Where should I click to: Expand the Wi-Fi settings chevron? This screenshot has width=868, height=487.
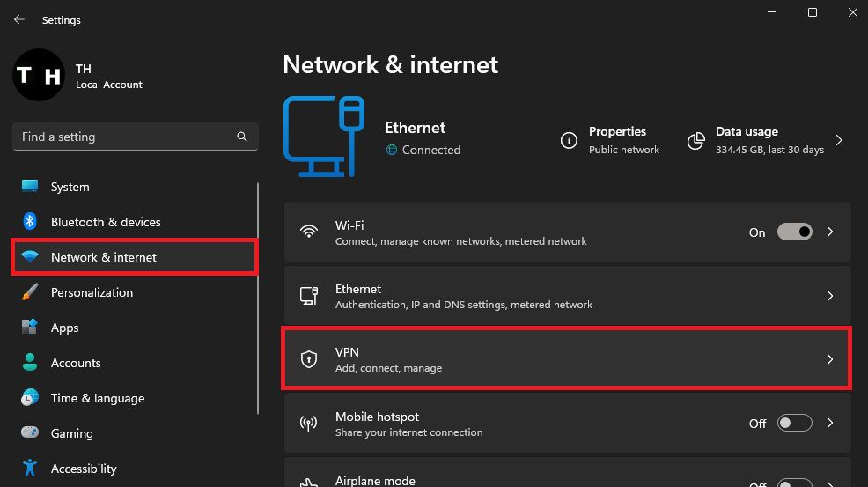point(830,232)
